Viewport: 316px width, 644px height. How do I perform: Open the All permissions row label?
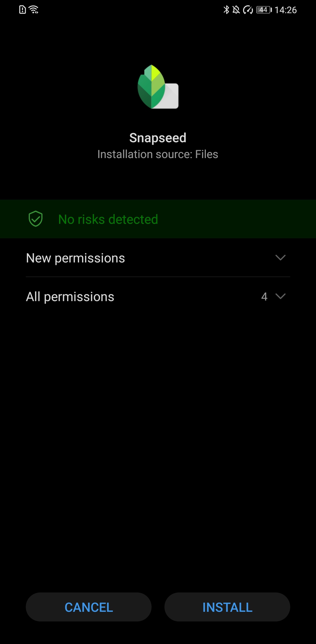70,297
